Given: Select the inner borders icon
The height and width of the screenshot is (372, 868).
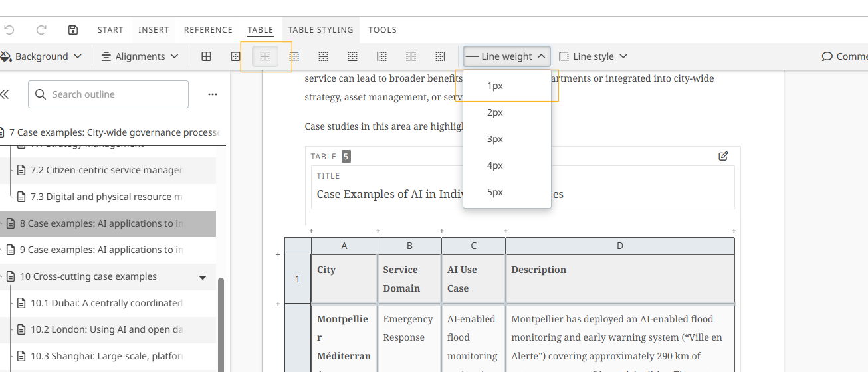Looking at the screenshot, I should (265, 56).
